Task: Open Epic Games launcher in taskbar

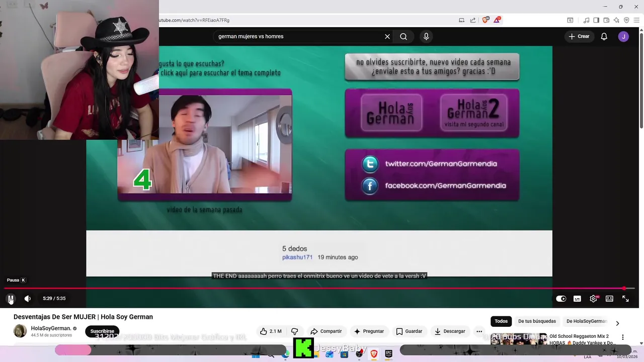Action: point(388,354)
